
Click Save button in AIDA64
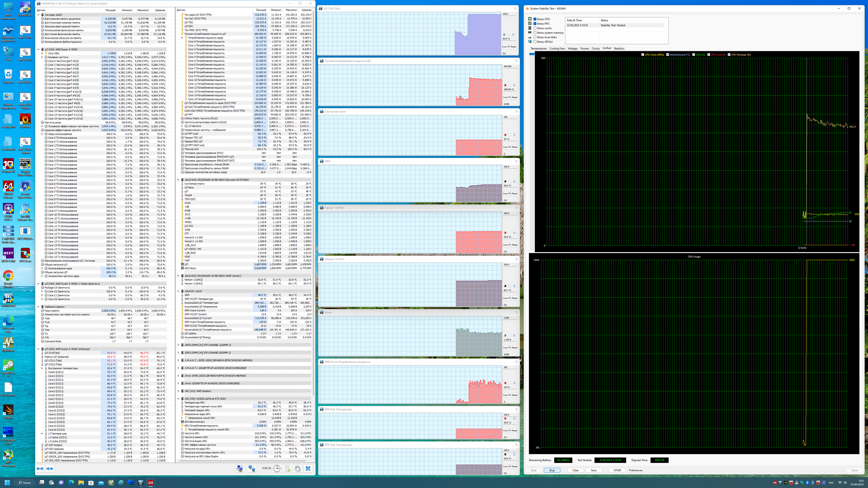click(594, 470)
